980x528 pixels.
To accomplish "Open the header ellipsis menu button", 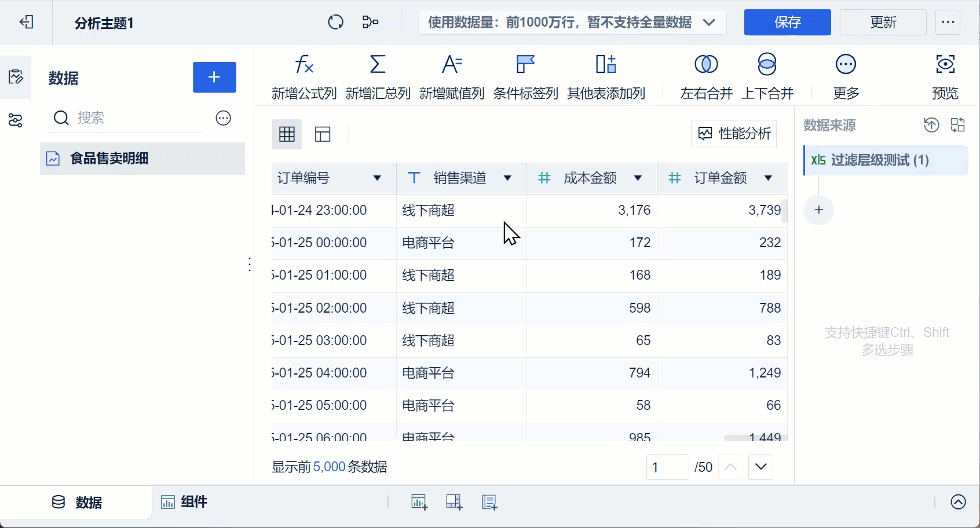I will coord(948,23).
